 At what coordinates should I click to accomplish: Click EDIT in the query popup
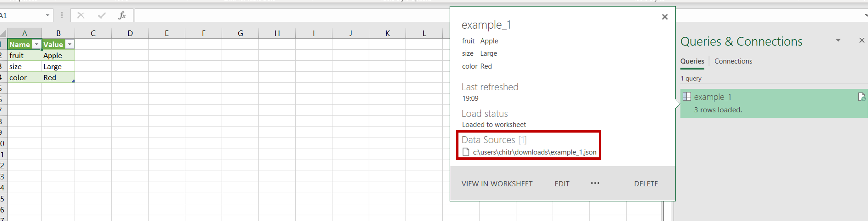pyautogui.click(x=562, y=184)
